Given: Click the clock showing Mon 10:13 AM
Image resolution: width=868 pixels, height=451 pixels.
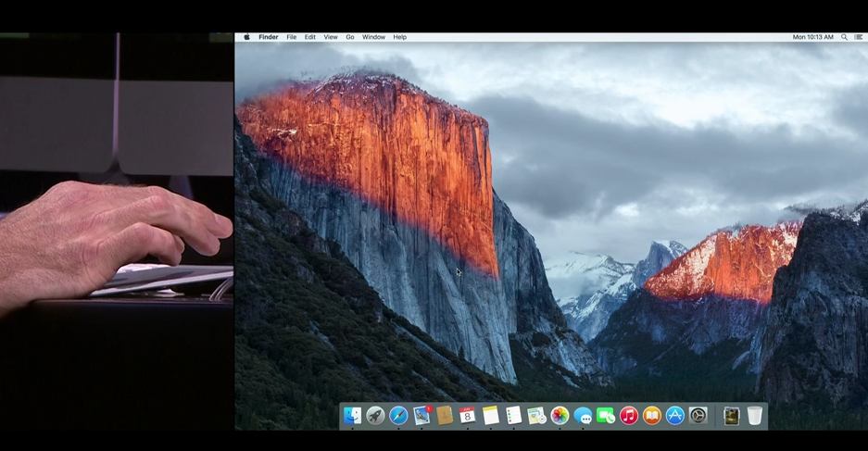Looking at the screenshot, I should 812,37.
